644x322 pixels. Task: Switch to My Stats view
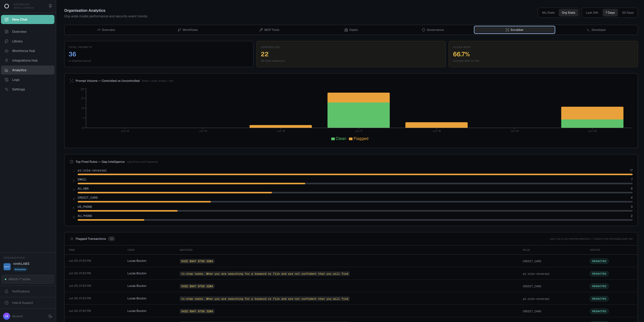coord(548,13)
